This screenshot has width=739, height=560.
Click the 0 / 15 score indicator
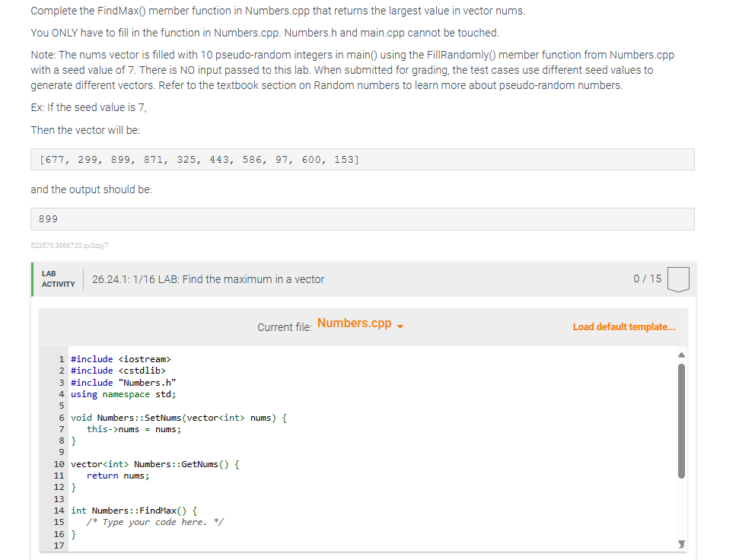[647, 278]
